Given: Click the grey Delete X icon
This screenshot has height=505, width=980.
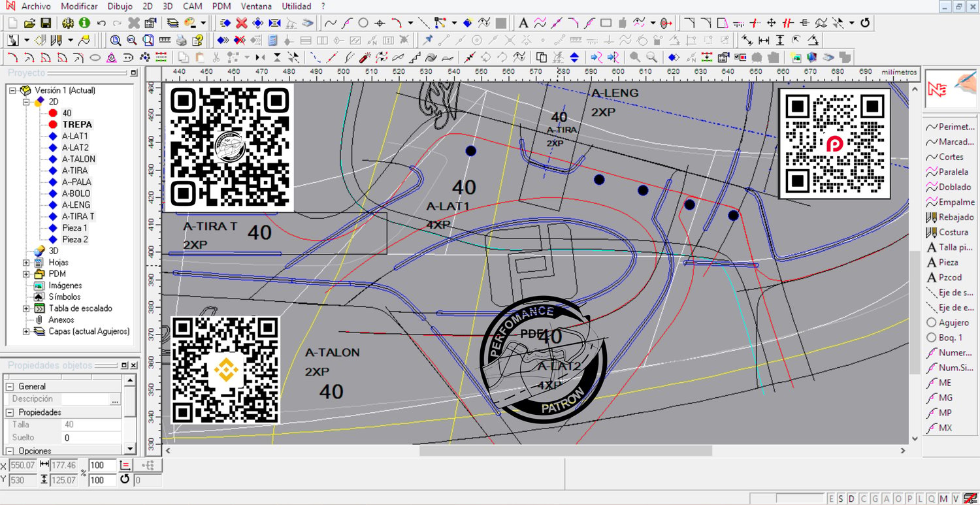Looking at the screenshot, I should click(134, 24).
